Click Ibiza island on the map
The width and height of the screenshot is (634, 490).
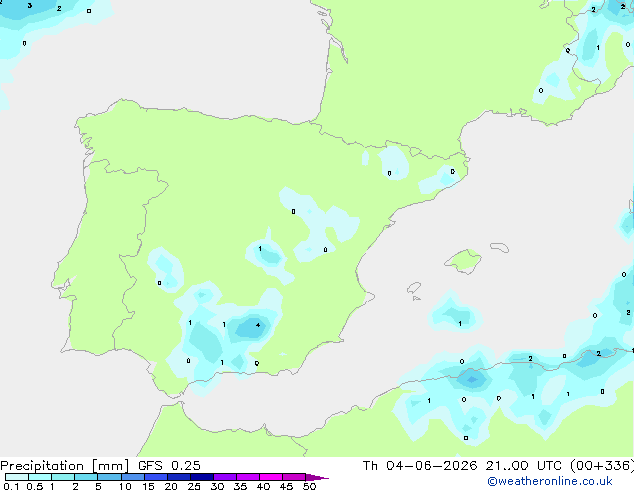(x=414, y=288)
